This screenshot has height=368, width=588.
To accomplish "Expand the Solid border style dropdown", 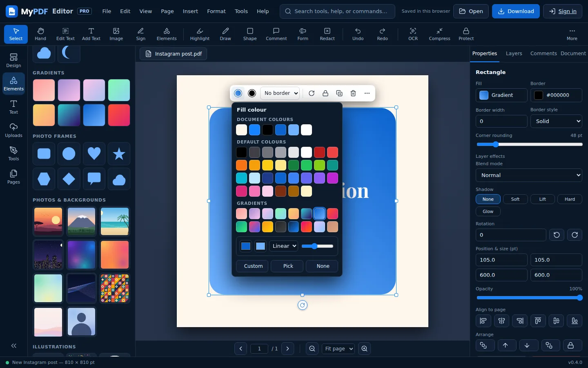I will click(x=556, y=121).
